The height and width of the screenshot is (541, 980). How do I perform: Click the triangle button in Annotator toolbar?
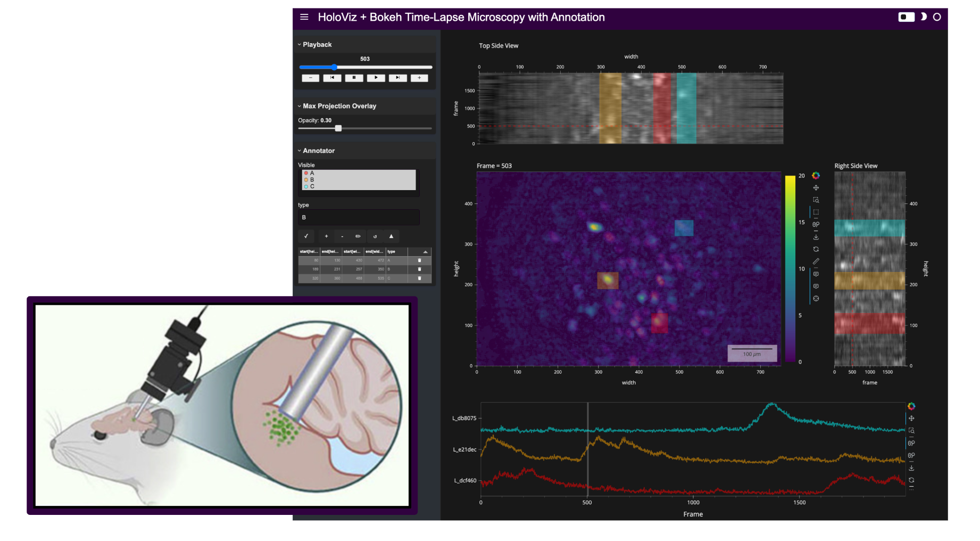[x=391, y=236]
